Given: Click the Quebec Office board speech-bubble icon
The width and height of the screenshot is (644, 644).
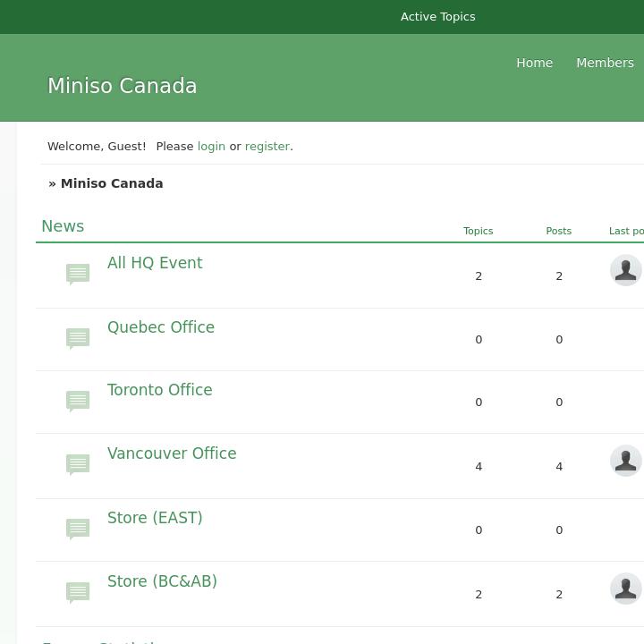Looking at the screenshot, I should pyautogui.click(x=78, y=338).
